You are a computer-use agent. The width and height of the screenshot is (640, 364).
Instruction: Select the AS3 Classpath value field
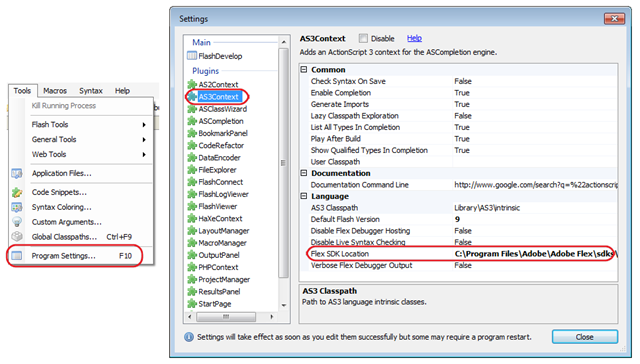click(x=535, y=208)
